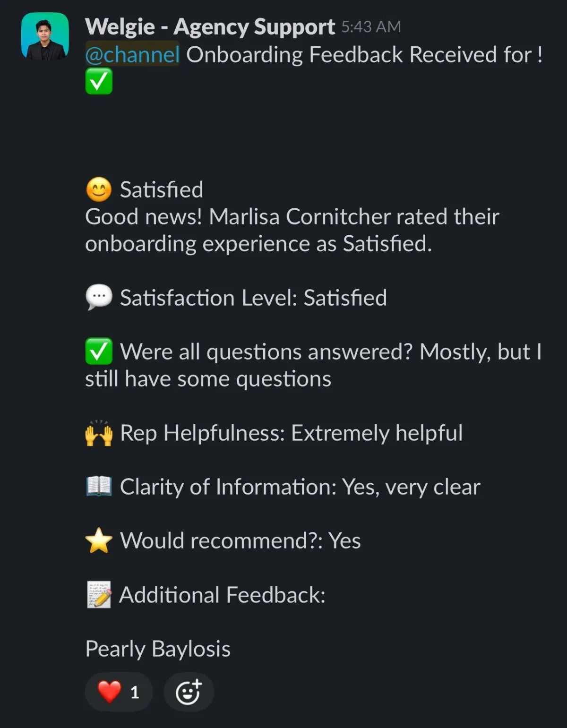Open Welgie's profile avatar picture
This screenshot has height=728, width=567.
(x=45, y=36)
